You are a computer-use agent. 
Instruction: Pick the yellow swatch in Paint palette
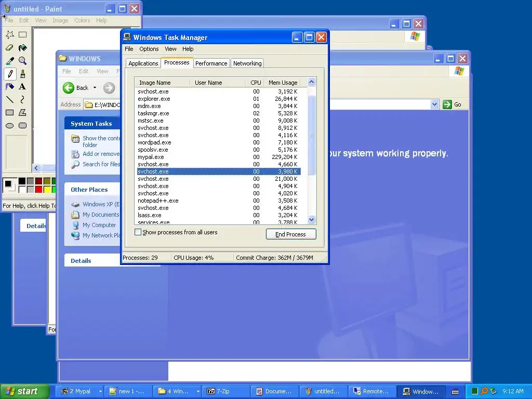point(47,189)
